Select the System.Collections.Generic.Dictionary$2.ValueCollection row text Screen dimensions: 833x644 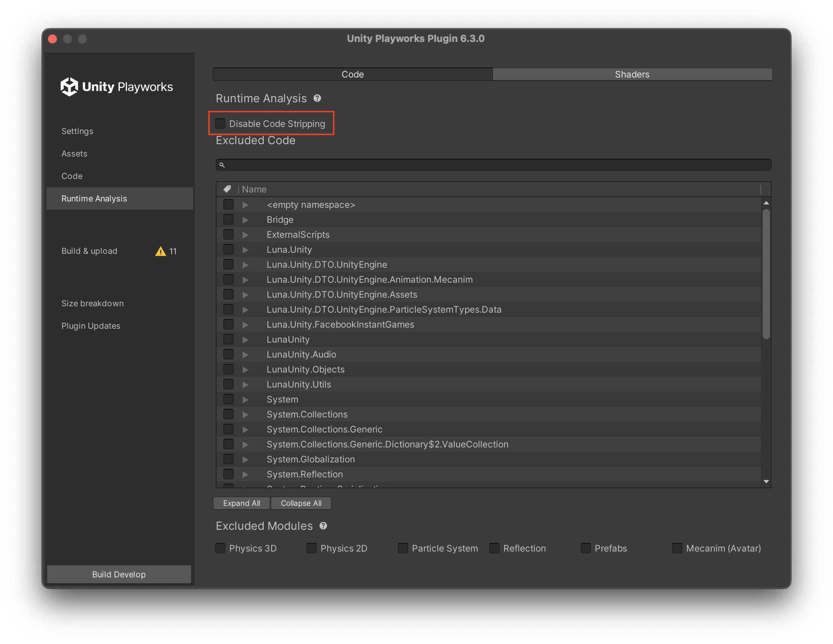388,444
